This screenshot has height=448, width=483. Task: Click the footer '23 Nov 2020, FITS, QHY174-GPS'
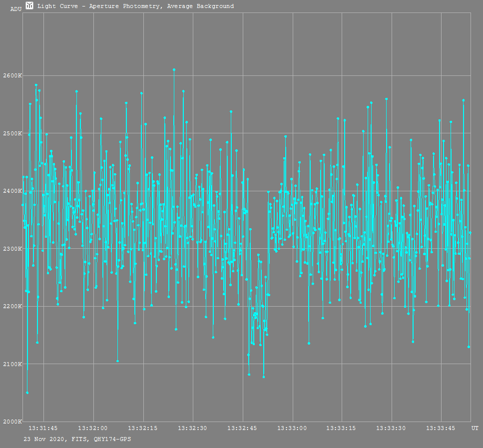coord(77,440)
